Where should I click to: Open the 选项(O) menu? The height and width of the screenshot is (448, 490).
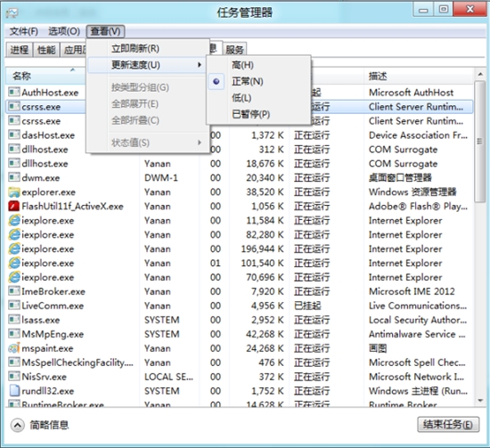click(64, 31)
